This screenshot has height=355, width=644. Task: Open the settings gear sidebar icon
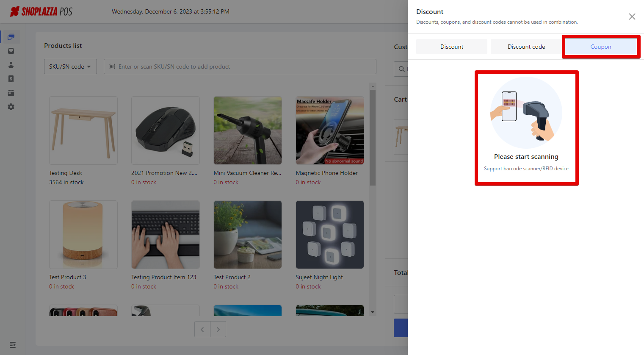click(x=11, y=107)
